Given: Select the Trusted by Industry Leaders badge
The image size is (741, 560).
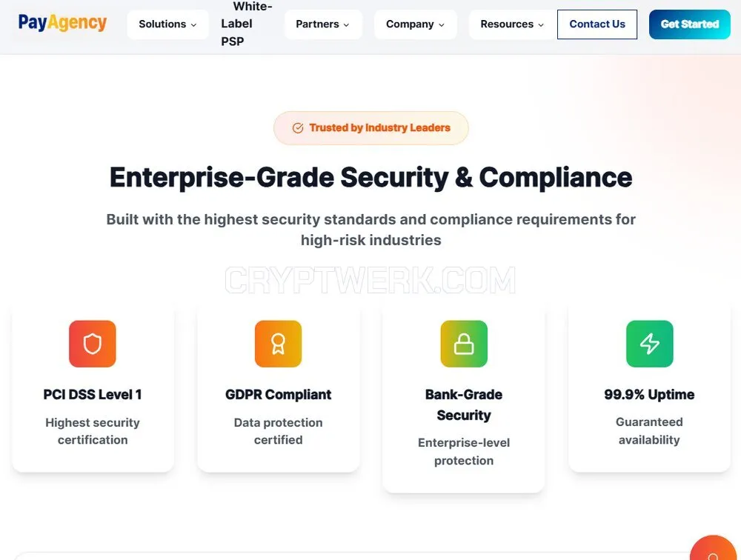Looking at the screenshot, I should (371, 128).
